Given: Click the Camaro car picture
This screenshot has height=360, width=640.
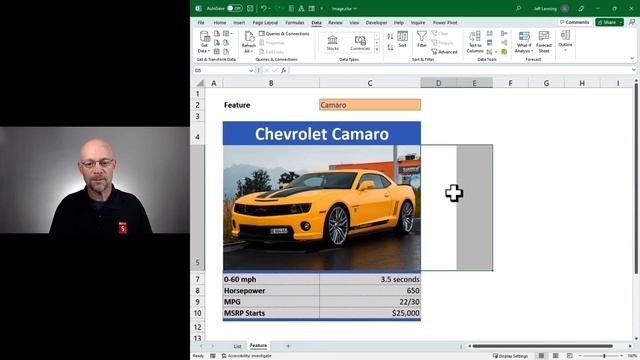Looking at the screenshot, I should [x=322, y=207].
